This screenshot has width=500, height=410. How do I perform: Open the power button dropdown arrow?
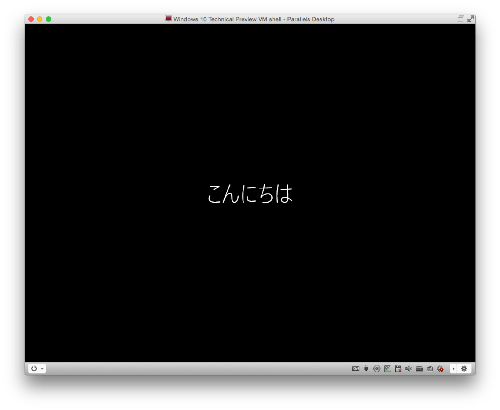coord(42,369)
